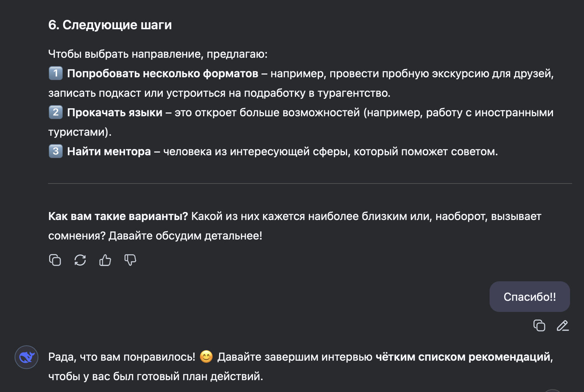Dislike the response with thumbs down

[x=130, y=260]
